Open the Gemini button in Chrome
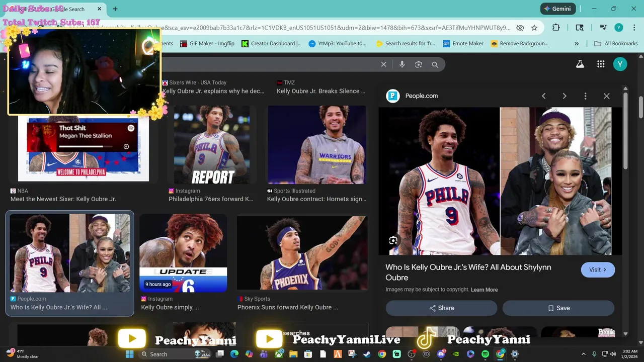 557,9
